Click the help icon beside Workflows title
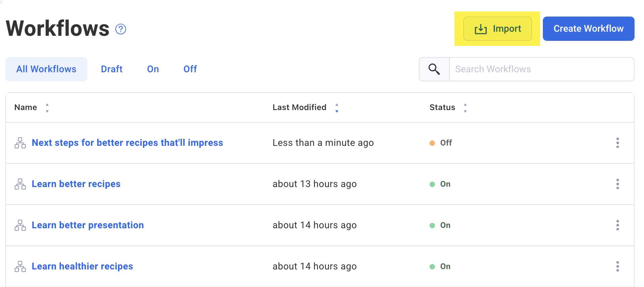644x287 pixels. [x=121, y=29]
